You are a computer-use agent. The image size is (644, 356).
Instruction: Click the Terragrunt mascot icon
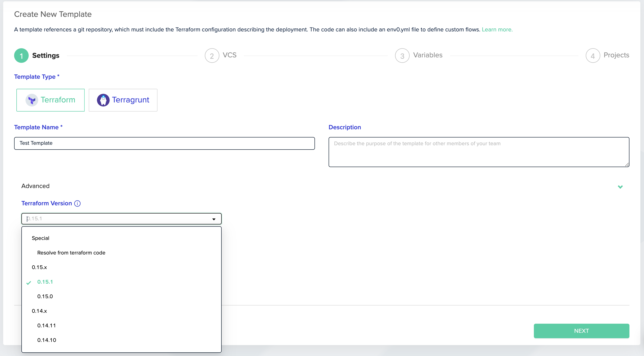coord(103,100)
